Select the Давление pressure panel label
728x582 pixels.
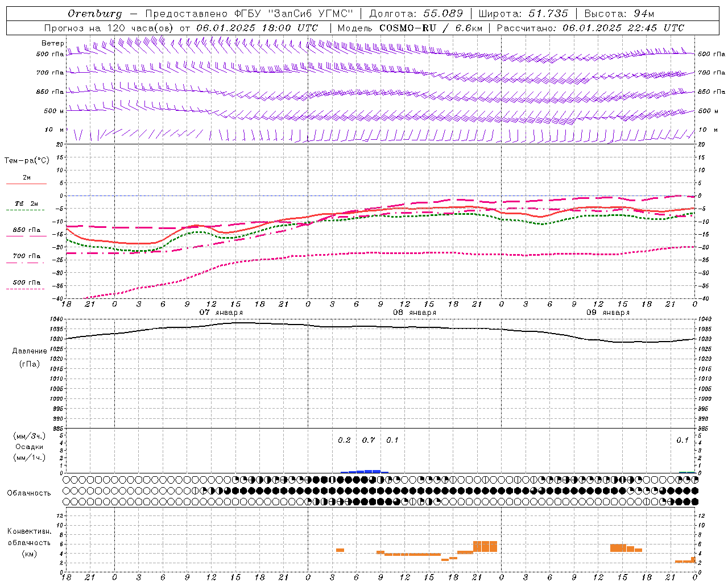tap(30, 351)
